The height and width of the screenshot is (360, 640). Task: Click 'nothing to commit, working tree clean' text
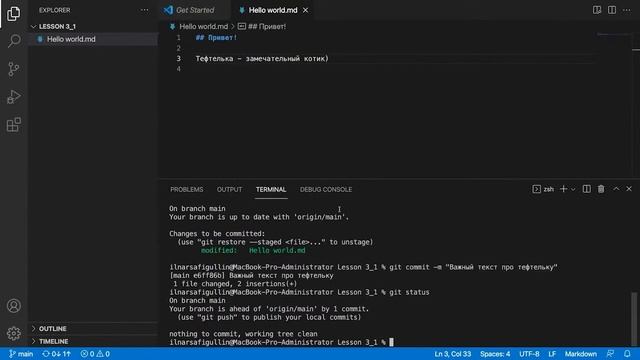pyautogui.click(x=243, y=333)
